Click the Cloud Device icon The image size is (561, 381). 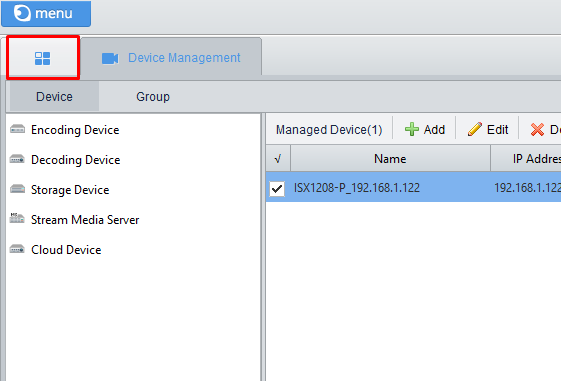click(17, 249)
